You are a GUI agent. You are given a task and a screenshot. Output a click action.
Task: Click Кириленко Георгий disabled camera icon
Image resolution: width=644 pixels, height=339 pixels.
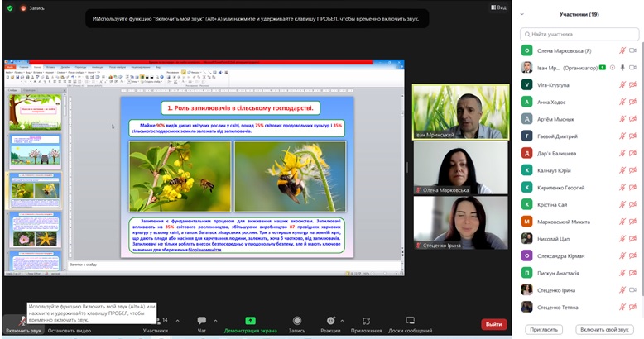pyautogui.click(x=633, y=187)
